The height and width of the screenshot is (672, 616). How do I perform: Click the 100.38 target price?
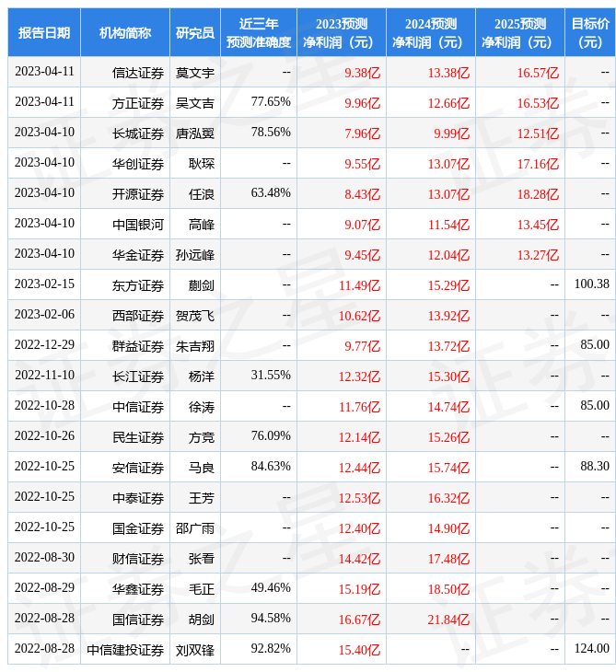pyautogui.click(x=591, y=284)
